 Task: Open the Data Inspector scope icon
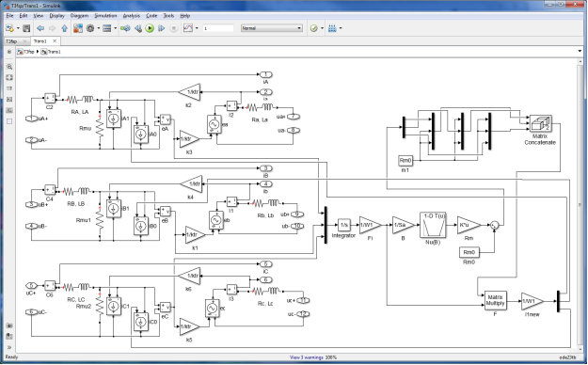(x=188, y=28)
